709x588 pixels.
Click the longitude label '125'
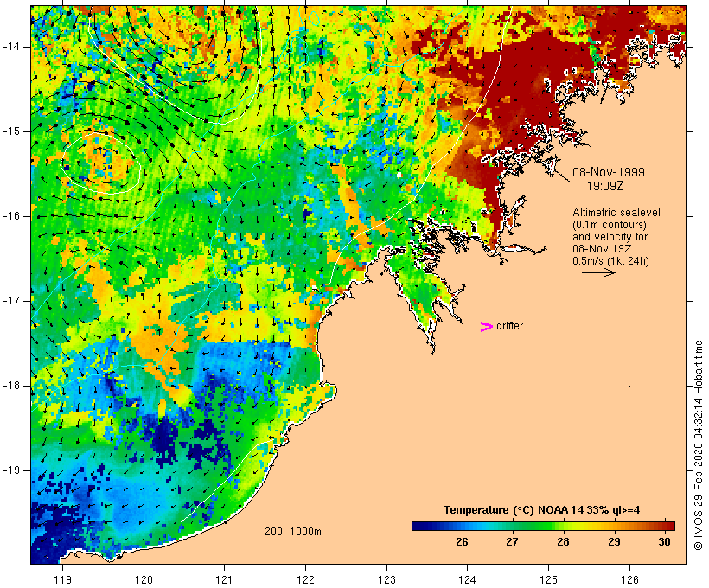(x=548, y=579)
